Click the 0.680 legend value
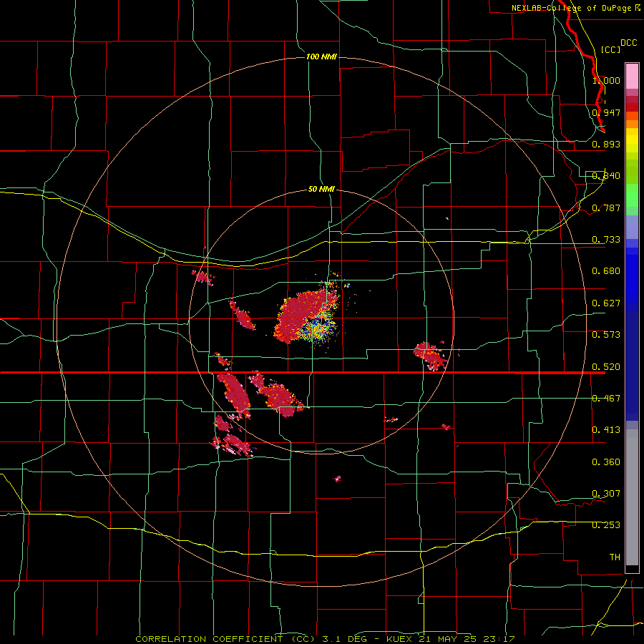This screenshot has width=644, height=644. 606,271
